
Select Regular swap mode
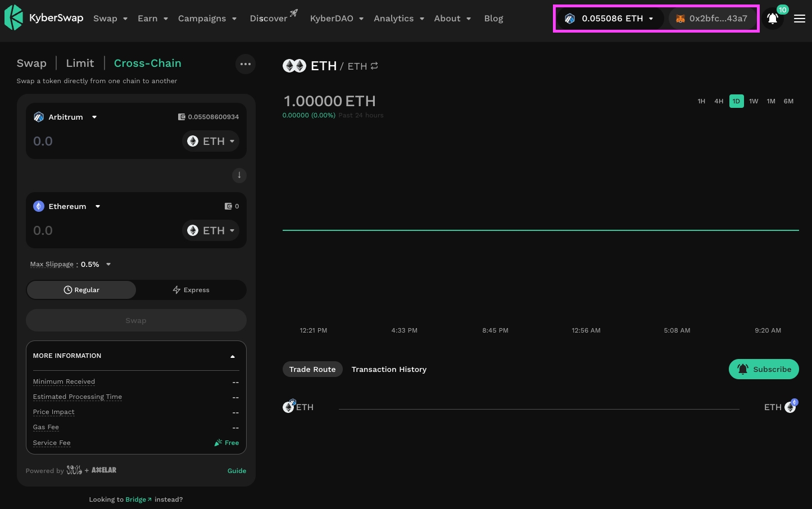pyautogui.click(x=81, y=290)
